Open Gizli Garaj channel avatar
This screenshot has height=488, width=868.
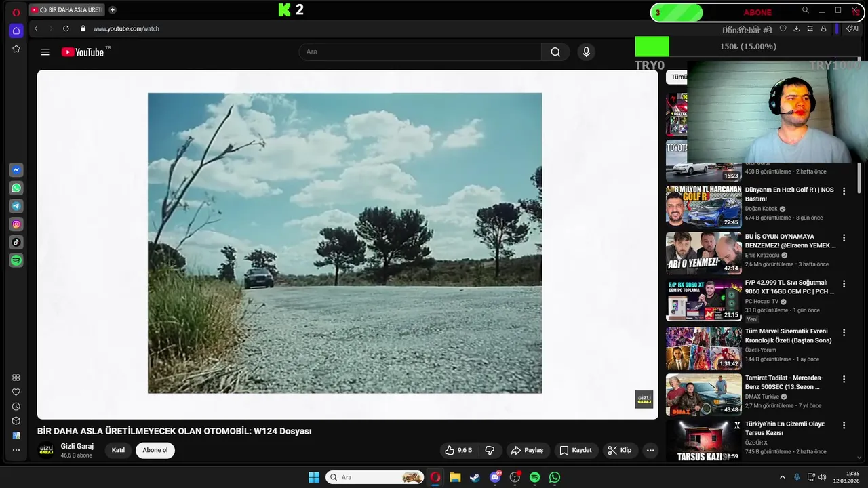pos(46,450)
